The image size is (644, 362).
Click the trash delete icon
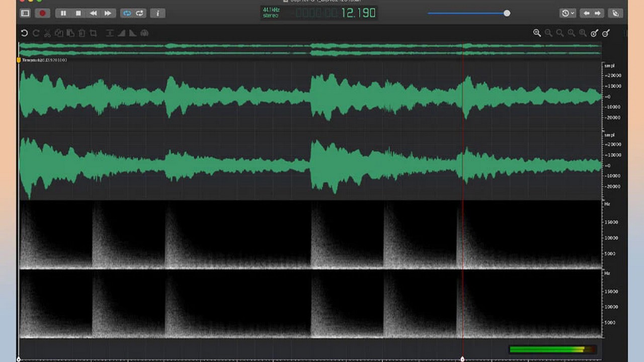(82, 33)
